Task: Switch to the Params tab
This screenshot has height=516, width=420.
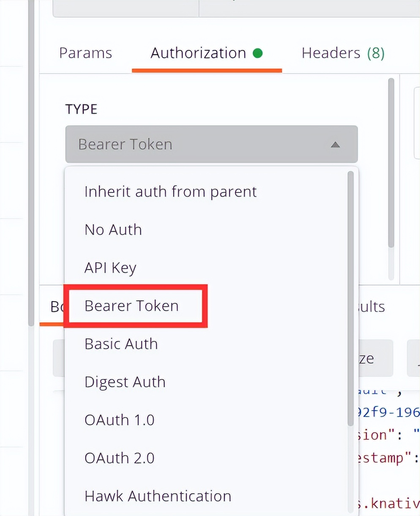Action: coord(85,53)
